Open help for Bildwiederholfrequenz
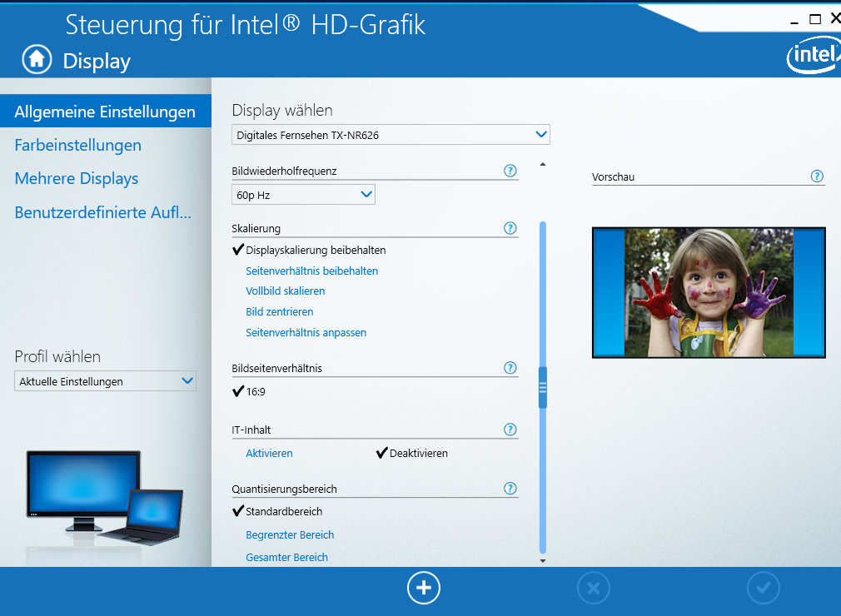Screen dimensions: 841x616 click(510, 171)
